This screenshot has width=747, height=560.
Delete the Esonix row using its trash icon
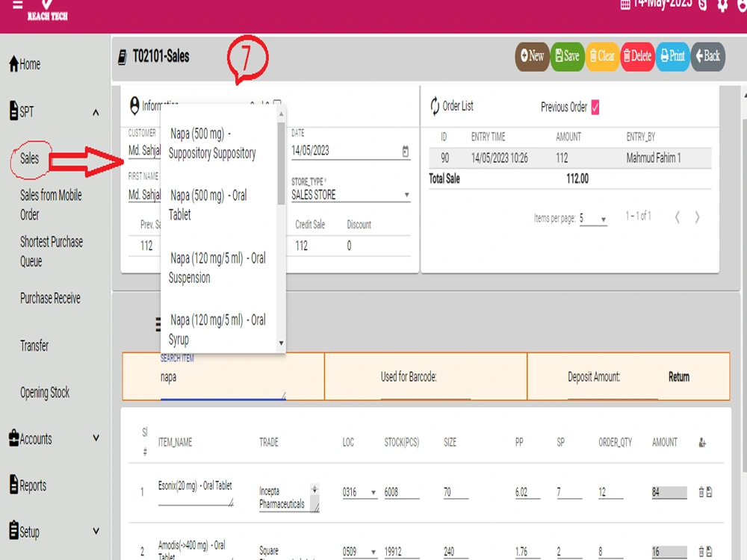point(701,492)
